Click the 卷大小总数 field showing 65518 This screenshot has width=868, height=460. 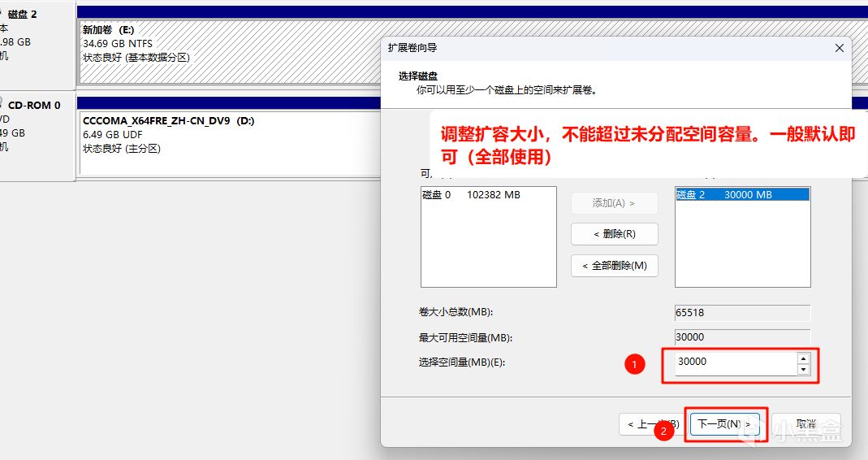pos(742,313)
